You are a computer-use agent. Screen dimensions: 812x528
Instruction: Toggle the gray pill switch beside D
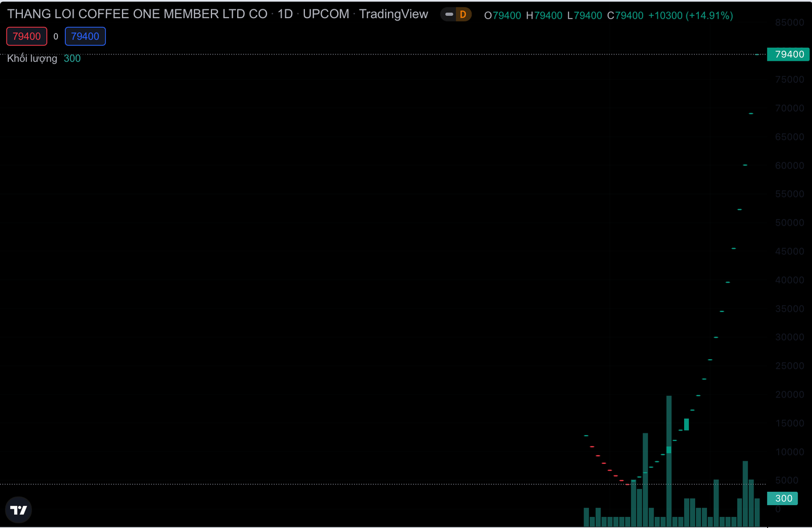449,15
